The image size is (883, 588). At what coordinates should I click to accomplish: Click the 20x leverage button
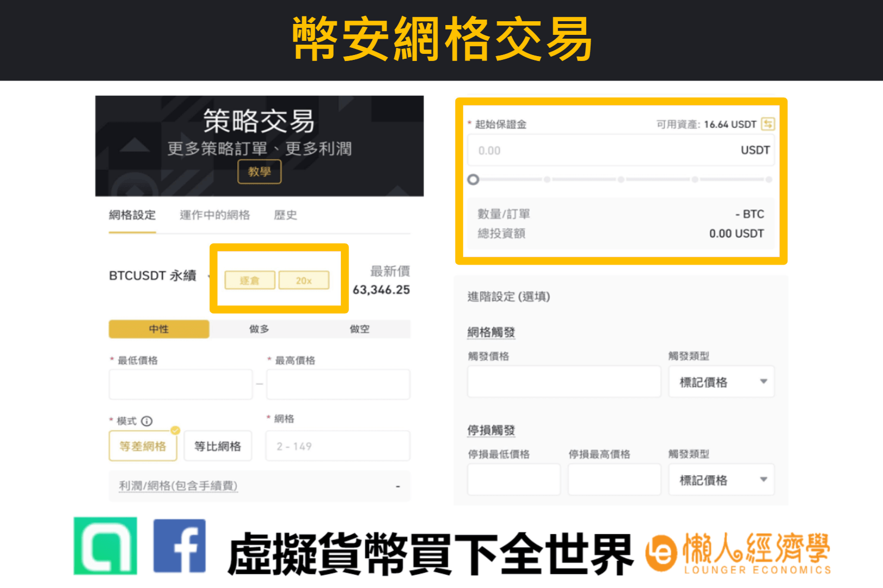coord(304,280)
